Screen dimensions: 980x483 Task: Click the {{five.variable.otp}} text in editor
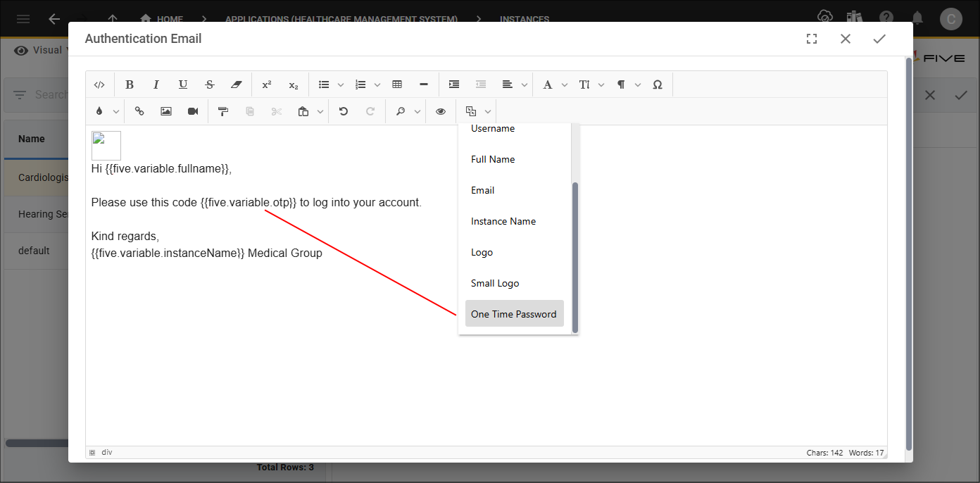(x=249, y=202)
